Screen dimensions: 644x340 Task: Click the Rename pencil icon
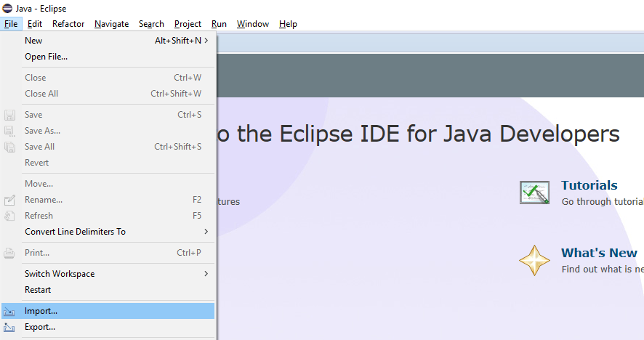9,200
